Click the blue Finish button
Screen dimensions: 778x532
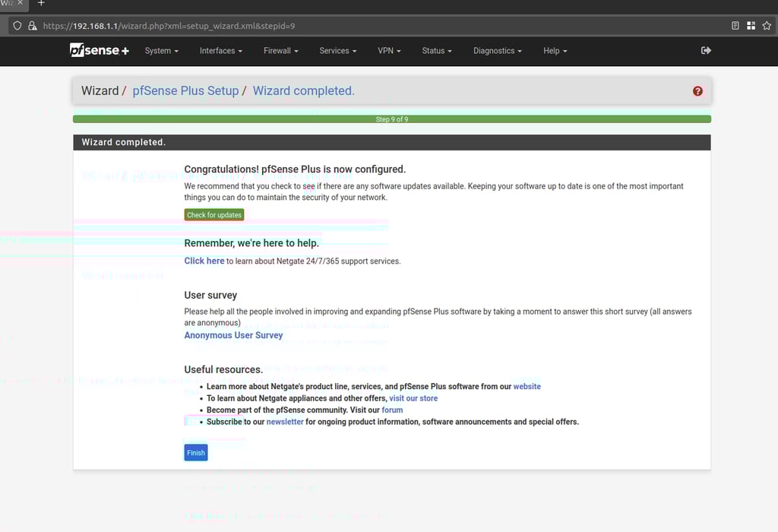[x=196, y=453]
